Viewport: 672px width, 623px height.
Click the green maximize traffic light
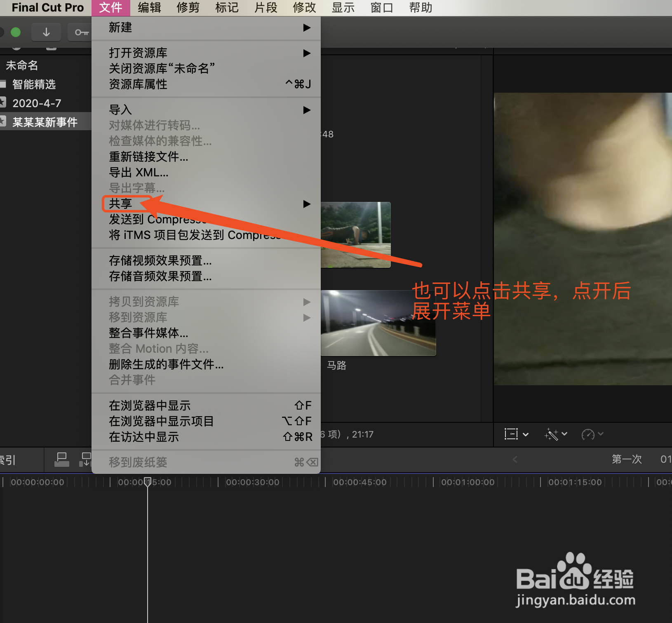pos(16,32)
